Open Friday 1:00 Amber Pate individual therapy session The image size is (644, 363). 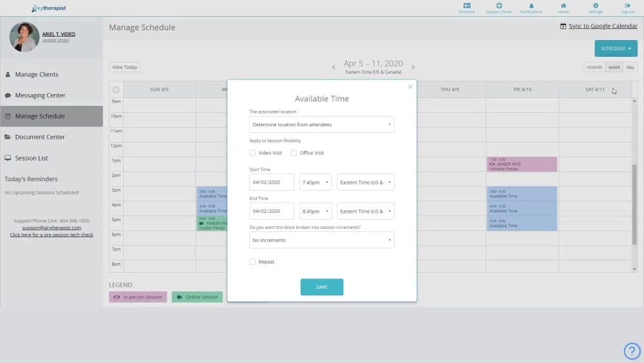(522, 164)
